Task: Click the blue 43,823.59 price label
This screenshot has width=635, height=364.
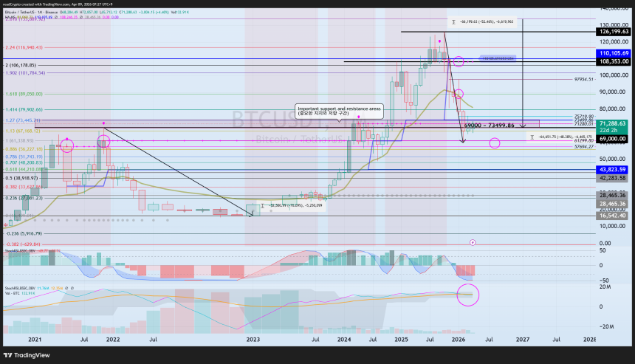Action: pos(612,170)
